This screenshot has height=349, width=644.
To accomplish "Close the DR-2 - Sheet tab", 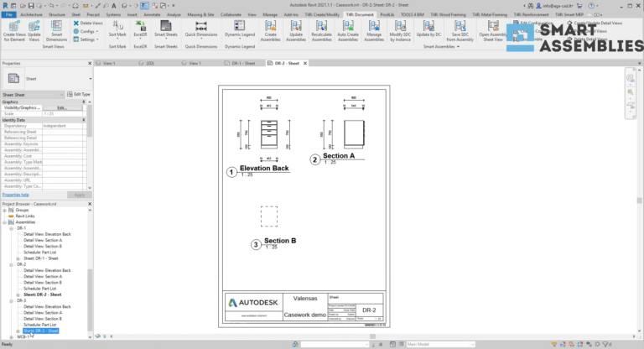I will tap(305, 63).
